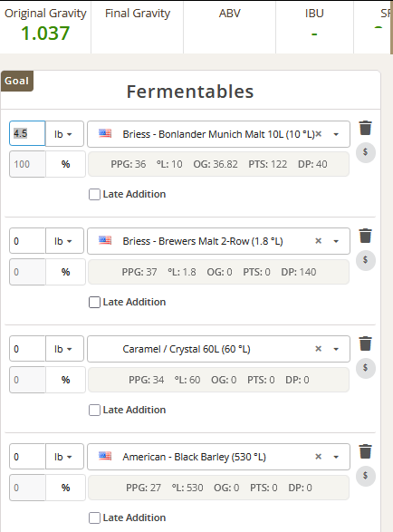Click dollar cost icon for American Black Barley

(x=366, y=476)
